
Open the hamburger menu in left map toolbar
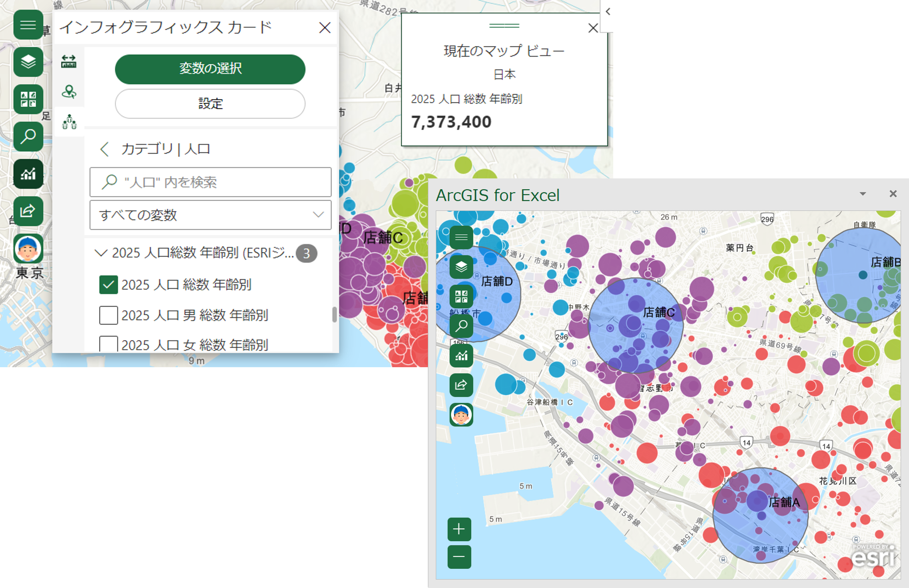pyautogui.click(x=28, y=26)
